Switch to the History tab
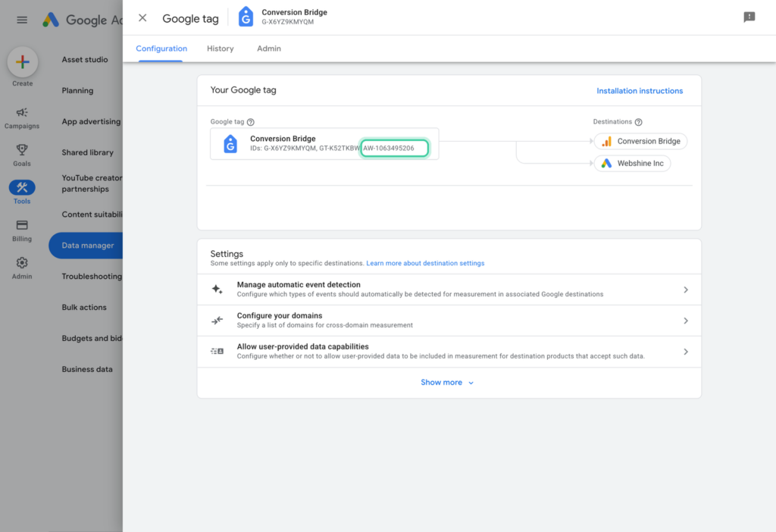This screenshot has width=776, height=532. pyautogui.click(x=221, y=49)
